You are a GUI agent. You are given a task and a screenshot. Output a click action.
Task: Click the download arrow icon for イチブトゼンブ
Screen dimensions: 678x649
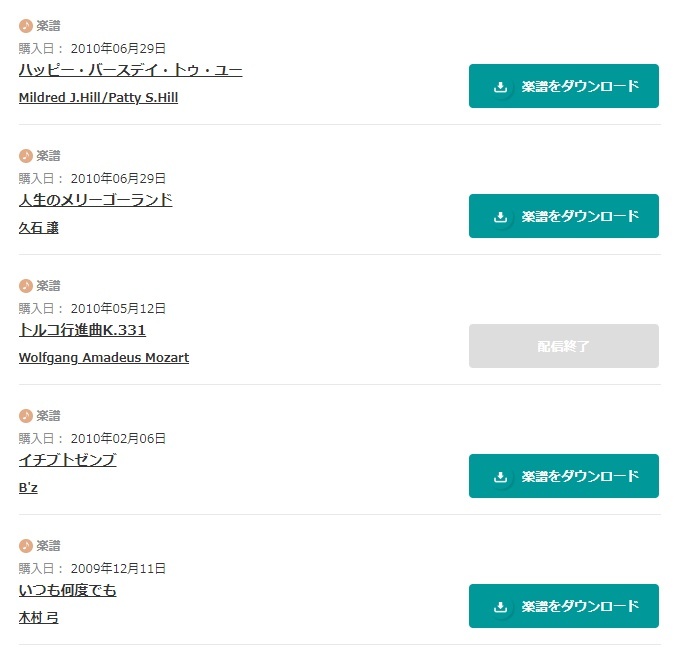[500, 476]
